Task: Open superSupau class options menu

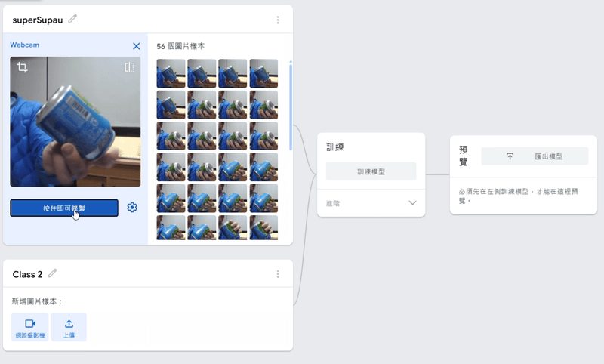Action: (x=278, y=20)
